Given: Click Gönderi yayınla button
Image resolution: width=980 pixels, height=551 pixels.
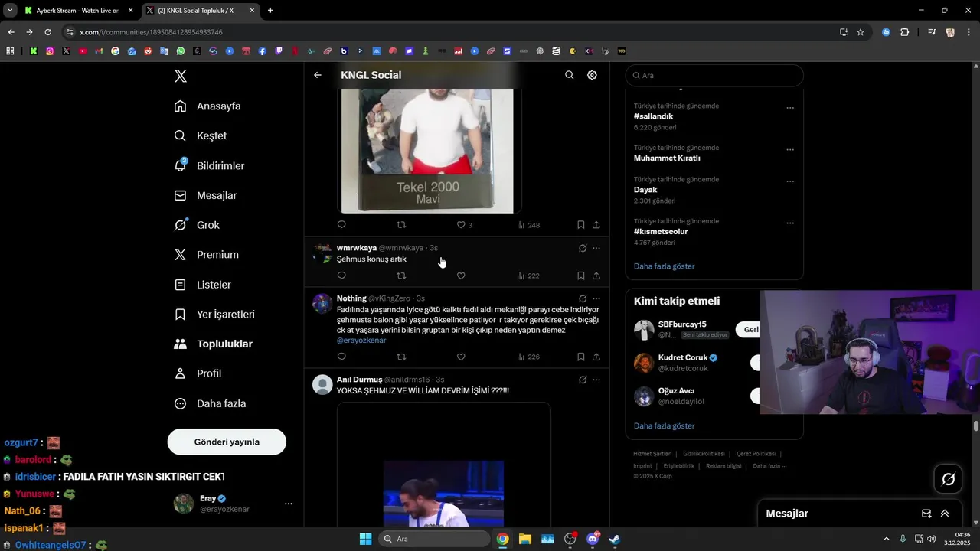Looking at the screenshot, I should pyautogui.click(x=227, y=442).
